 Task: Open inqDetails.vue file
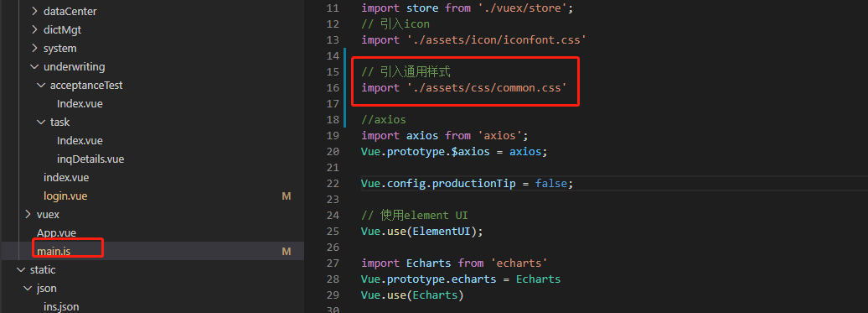coord(90,159)
